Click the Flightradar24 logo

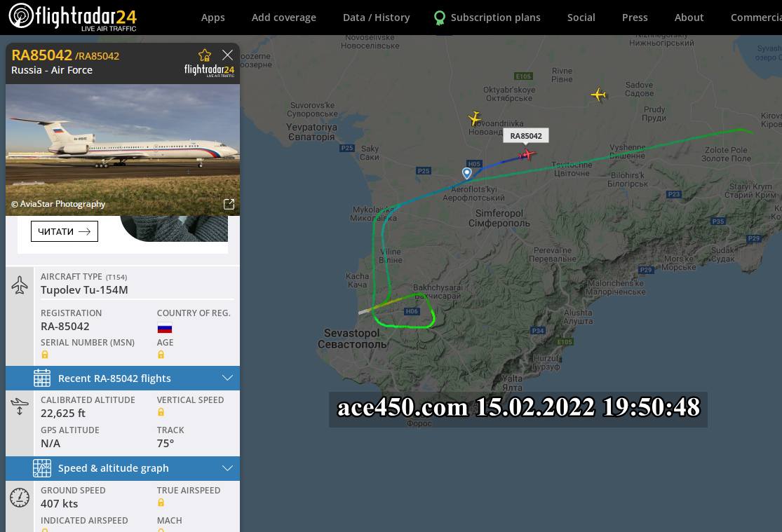72,17
